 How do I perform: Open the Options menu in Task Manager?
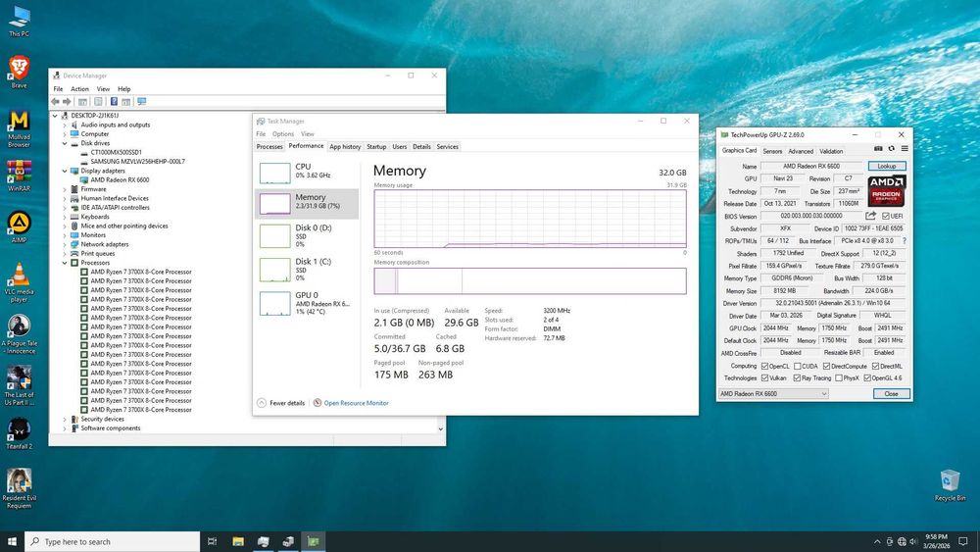click(282, 133)
